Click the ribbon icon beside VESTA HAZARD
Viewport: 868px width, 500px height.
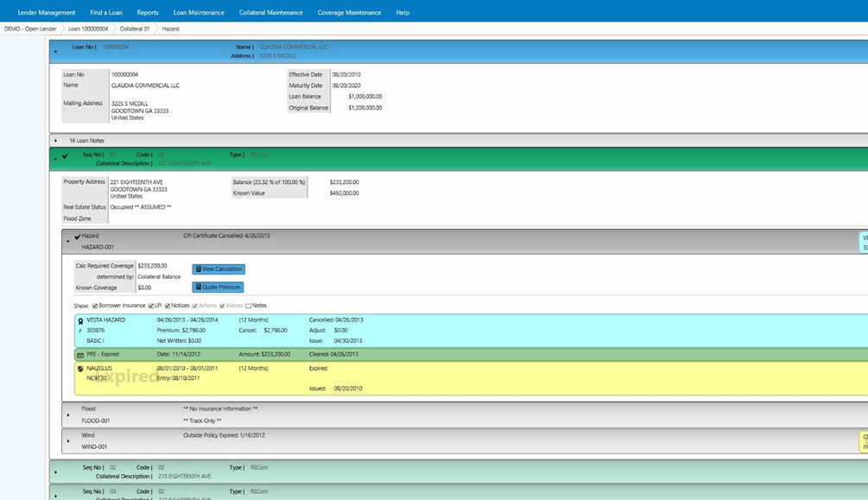pos(80,321)
